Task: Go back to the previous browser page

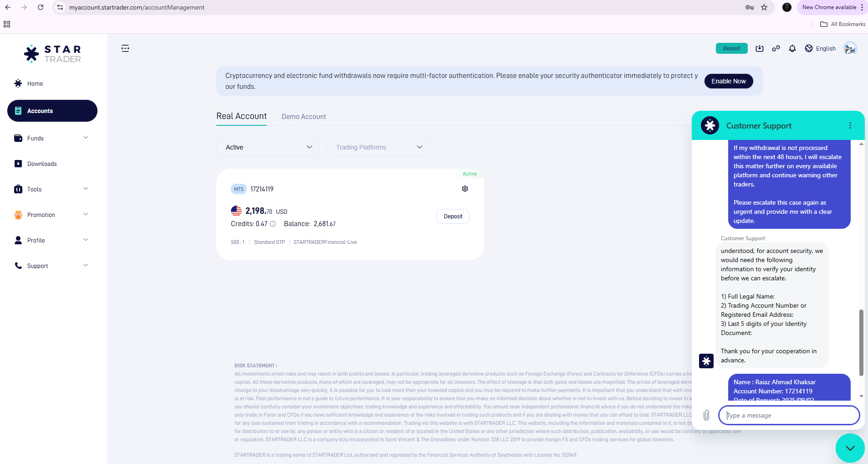Action: 8,7
